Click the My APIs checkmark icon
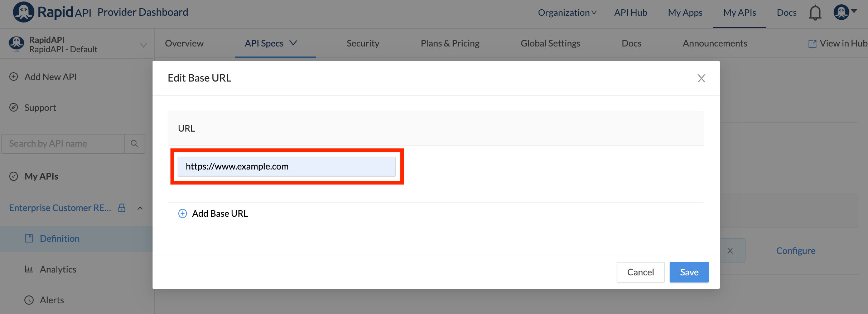This screenshot has height=314, width=868. coord(14,176)
